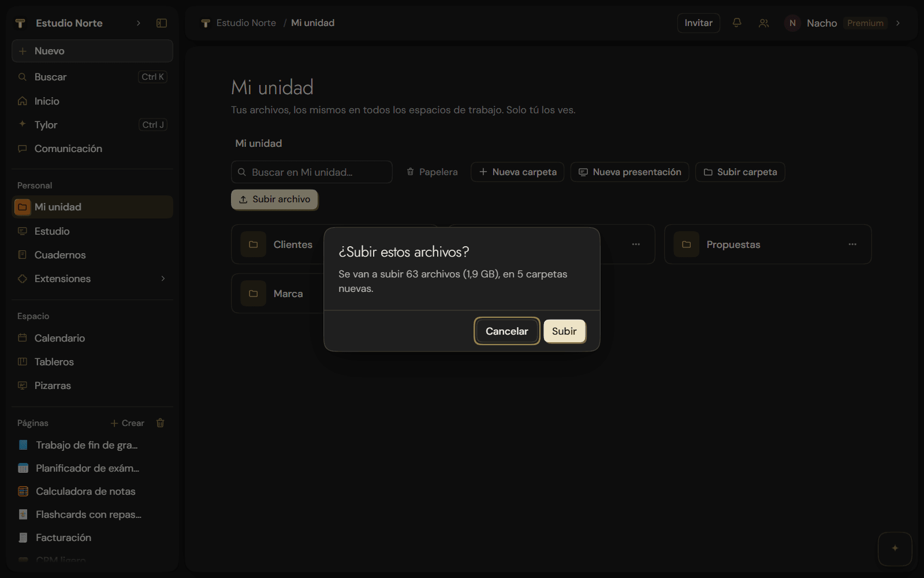924x578 pixels.
Task: Confirm upload with Subir button
Action: coord(564,331)
